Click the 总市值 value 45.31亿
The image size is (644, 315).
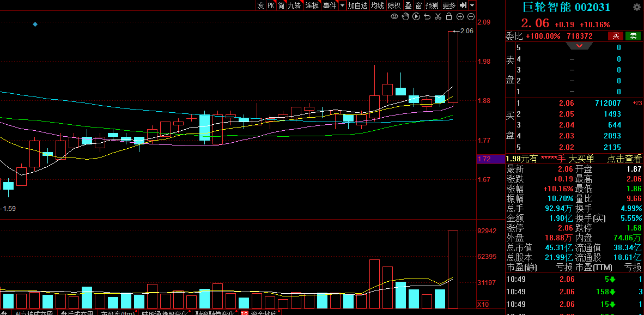coord(558,247)
